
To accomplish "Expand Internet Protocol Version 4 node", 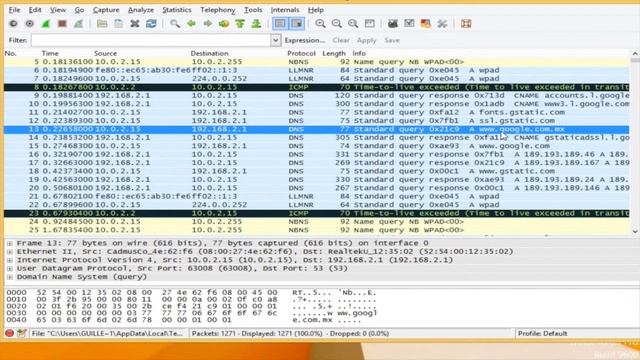I will 10,260.
